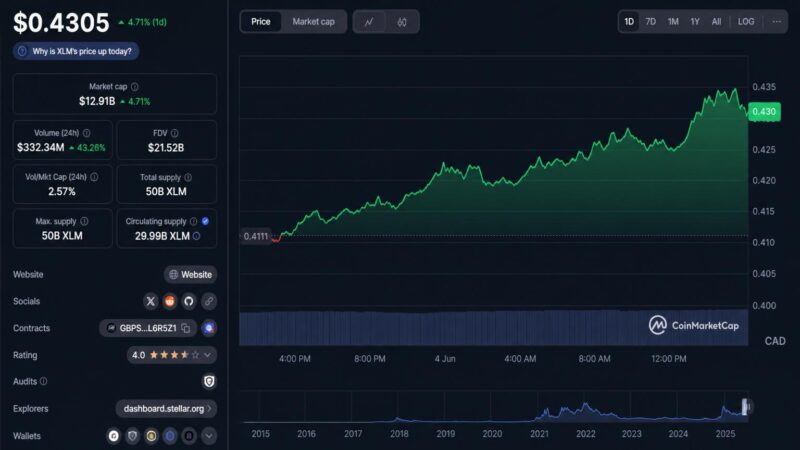Click the 4.71% (1d) change label

142,22
